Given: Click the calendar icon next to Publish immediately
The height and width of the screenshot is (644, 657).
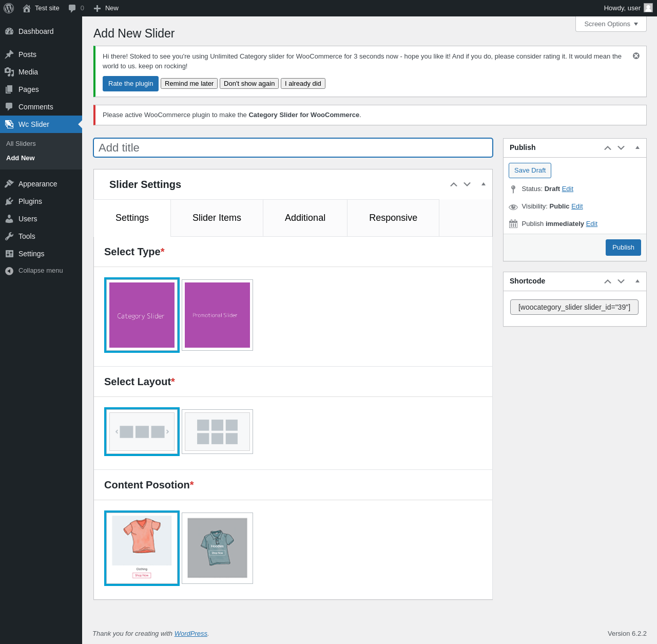Looking at the screenshot, I should (x=513, y=224).
